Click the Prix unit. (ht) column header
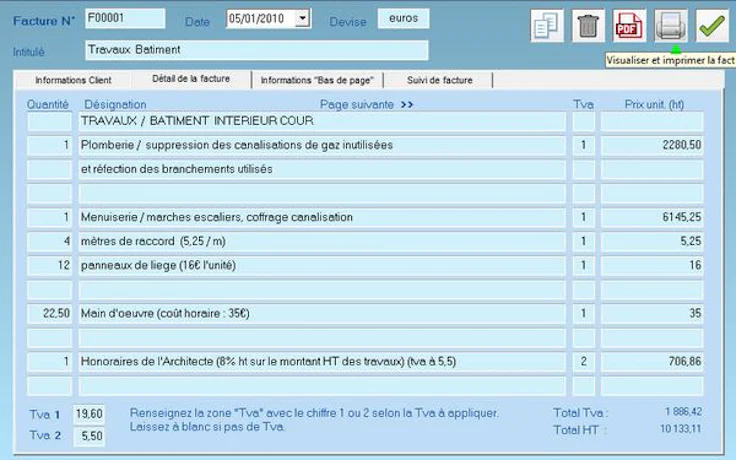 tap(654, 105)
